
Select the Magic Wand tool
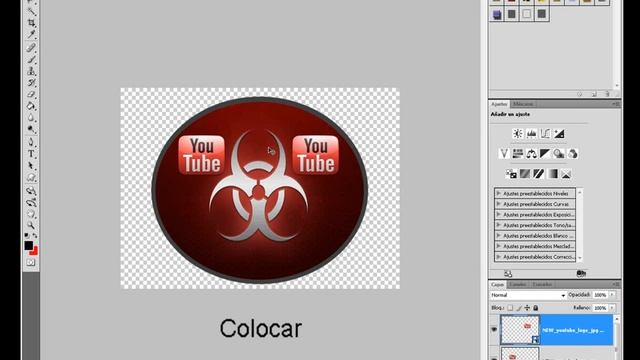pos(31,11)
